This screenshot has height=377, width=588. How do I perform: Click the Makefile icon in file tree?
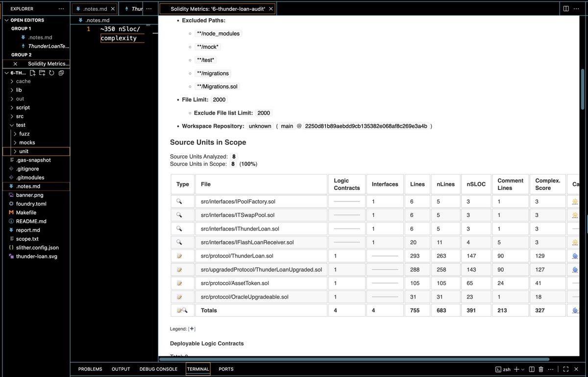tap(12, 212)
